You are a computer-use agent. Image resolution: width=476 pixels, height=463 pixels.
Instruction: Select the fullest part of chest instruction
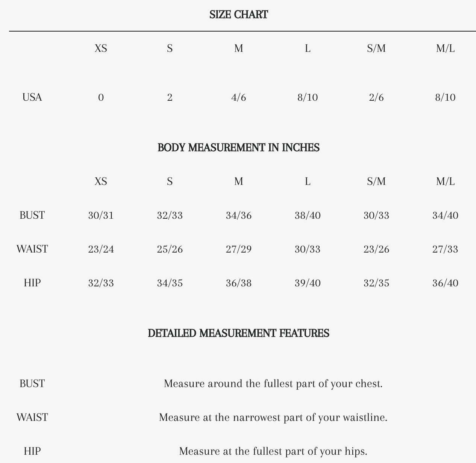(x=273, y=384)
